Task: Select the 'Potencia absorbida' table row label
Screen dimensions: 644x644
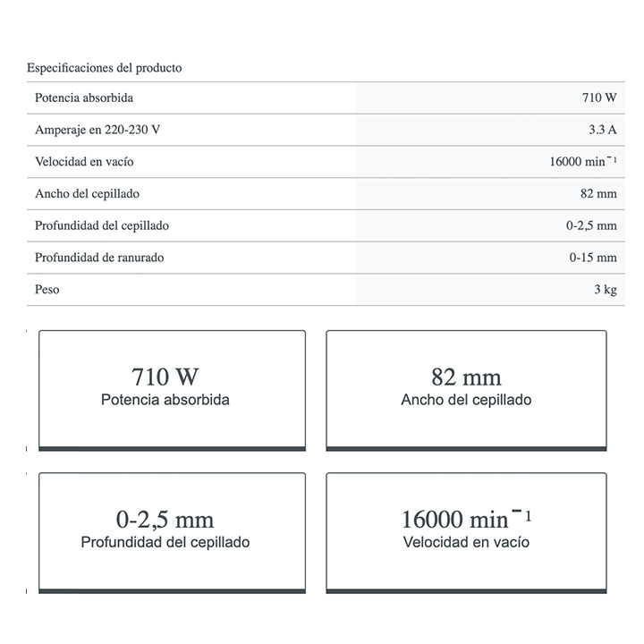Action: point(84,98)
